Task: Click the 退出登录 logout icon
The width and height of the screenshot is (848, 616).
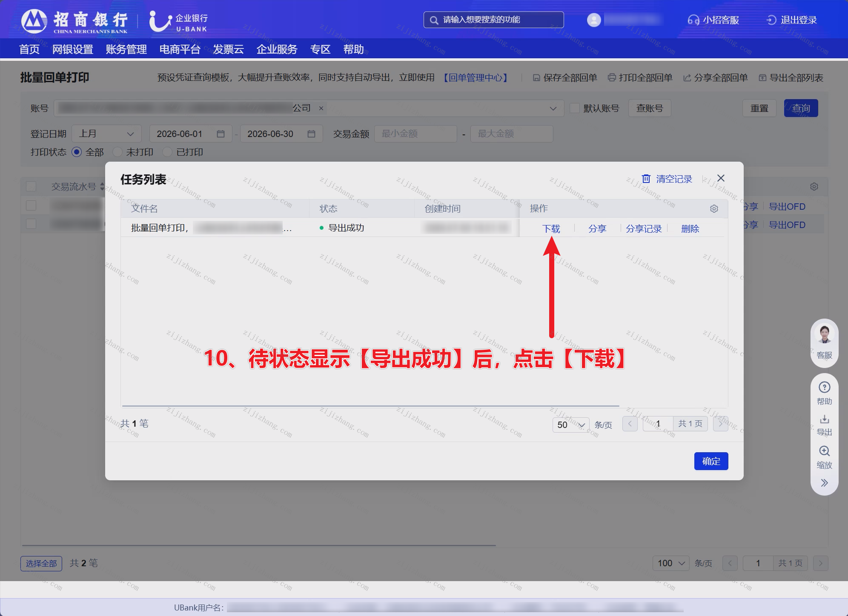Action: pos(771,20)
